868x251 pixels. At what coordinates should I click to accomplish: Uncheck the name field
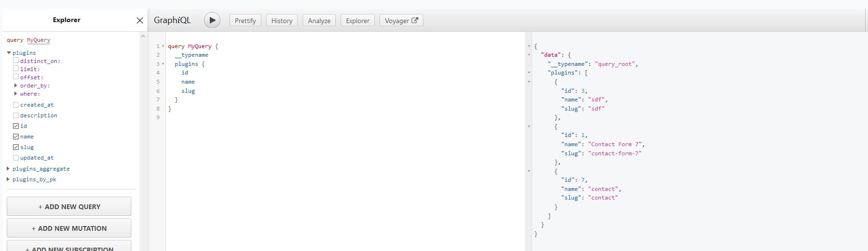(x=16, y=136)
